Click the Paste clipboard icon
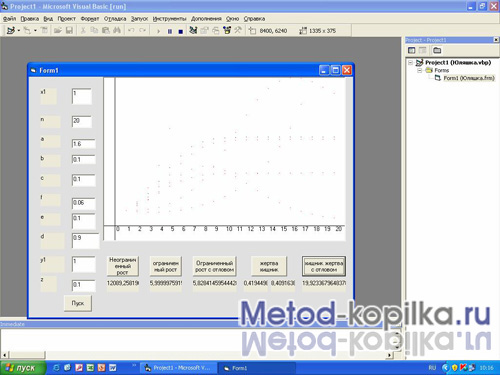 [x=106, y=31]
